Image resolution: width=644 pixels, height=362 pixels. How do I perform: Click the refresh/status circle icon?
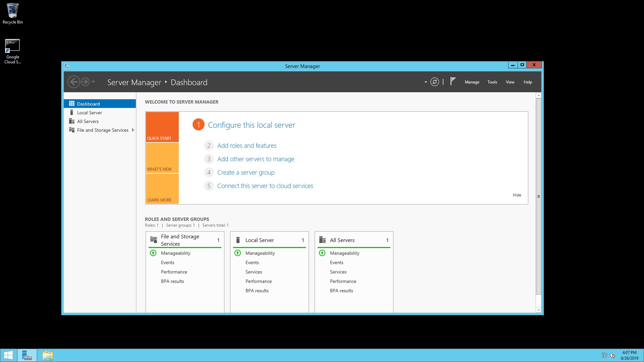(x=435, y=82)
